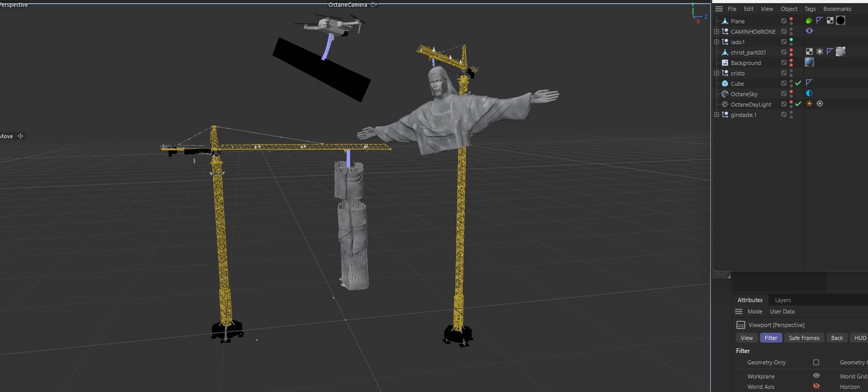This screenshot has width=868, height=392.
Task: Select the orange sun tag on OctaneDayLight
Action: (809, 104)
